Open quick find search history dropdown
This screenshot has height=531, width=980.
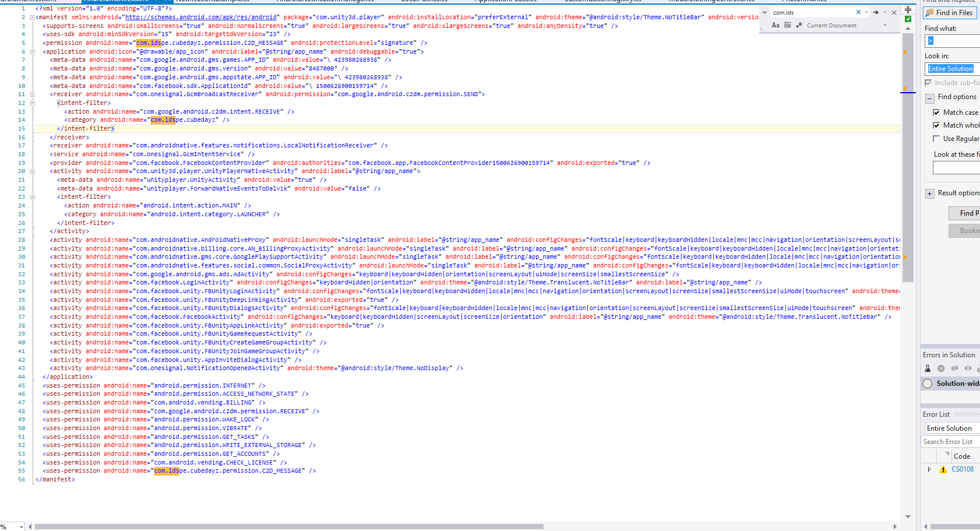click(x=866, y=12)
